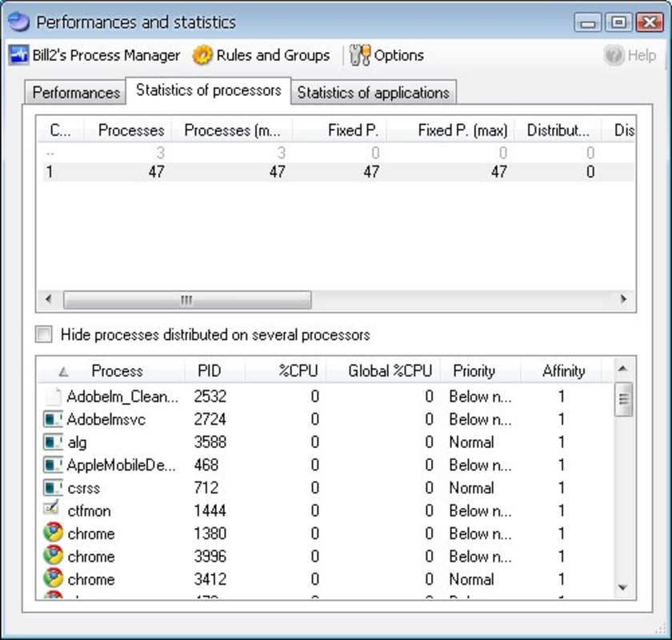This screenshot has height=640, width=672.
Task: Click the Rules and Groups gear icon
Action: [202, 55]
